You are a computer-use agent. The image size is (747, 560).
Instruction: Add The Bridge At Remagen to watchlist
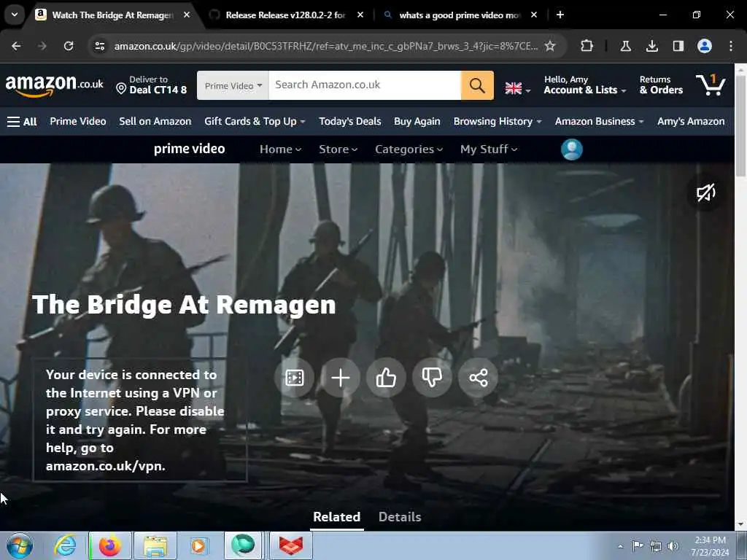click(x=340, y=378)
